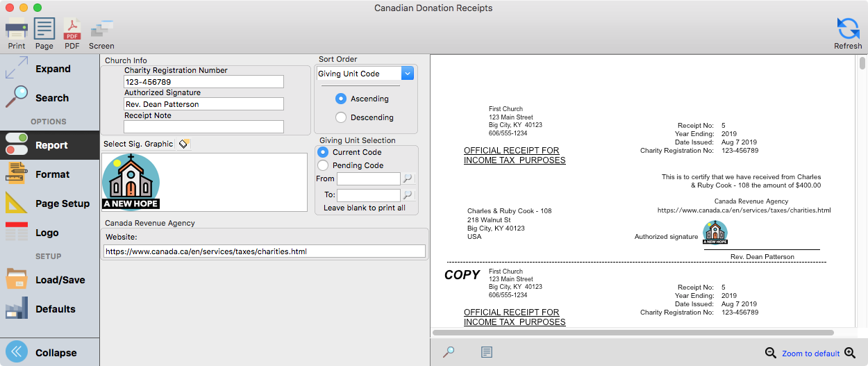The height and width of the screenshot is (366, 868).
Task: Click Zoom to default link
Action: pyautogui.click(x=810, y=353)
